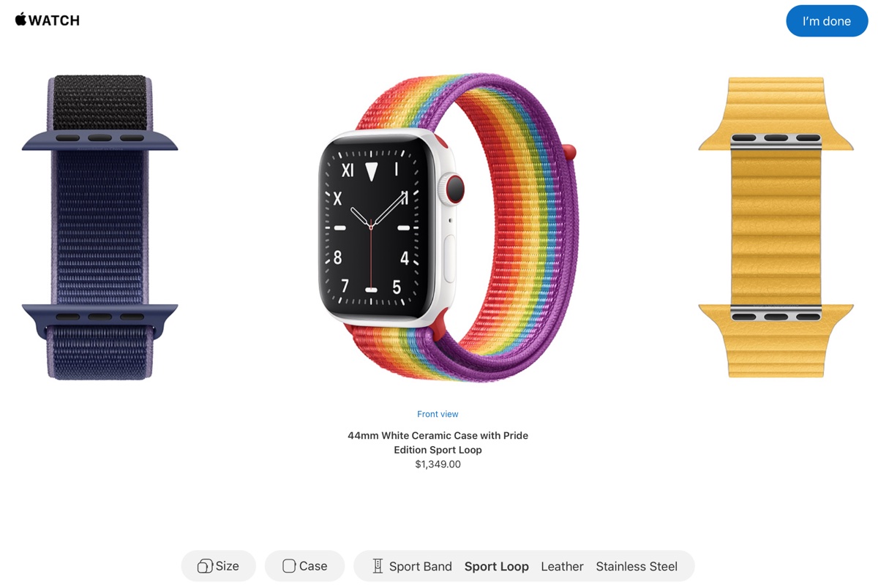
Task: Choose the yellow Leather Loop band
Action: (x=776, y=227)
